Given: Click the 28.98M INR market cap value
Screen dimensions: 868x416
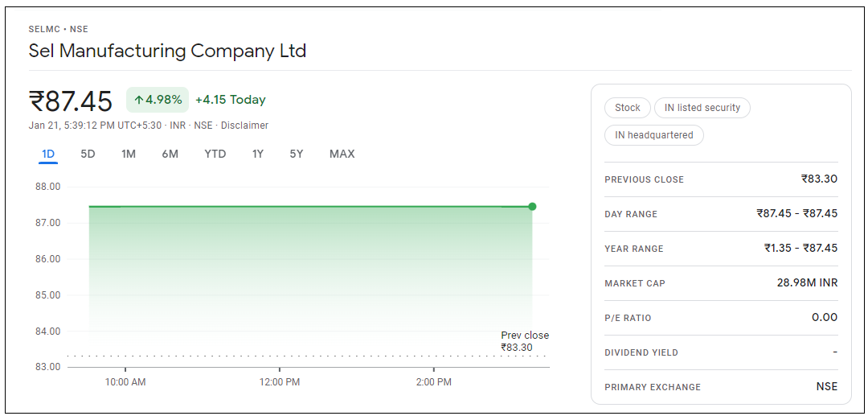Looking at the screenshot, I should point(807,283).
